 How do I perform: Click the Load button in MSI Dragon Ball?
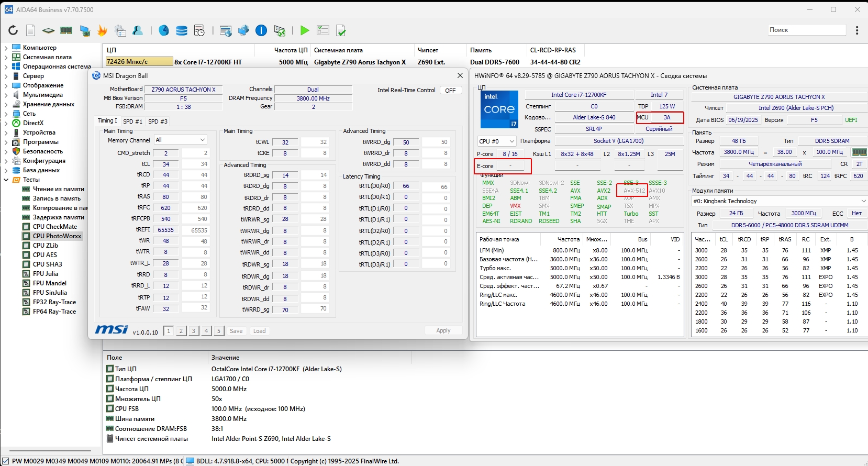click(x=259, y=331)
